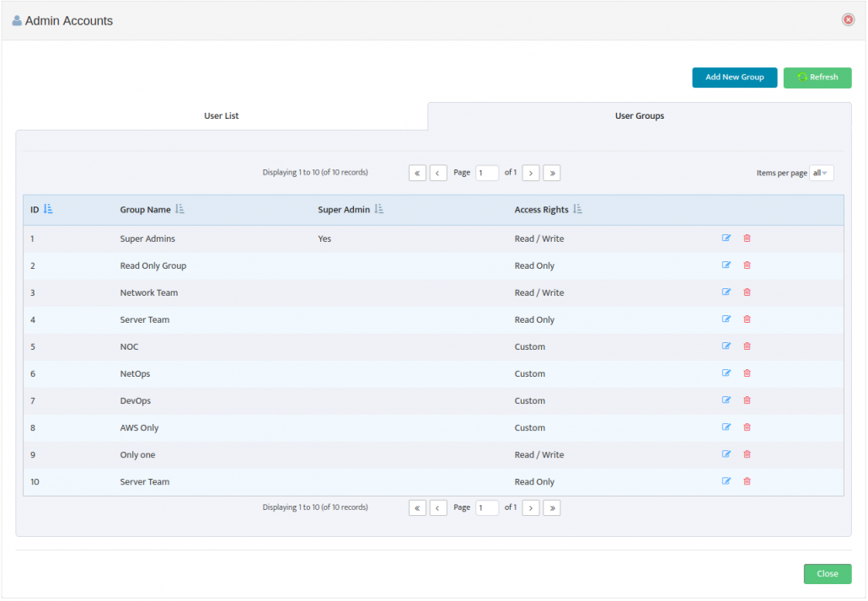Jump to the last page

[x=551, y=172]
